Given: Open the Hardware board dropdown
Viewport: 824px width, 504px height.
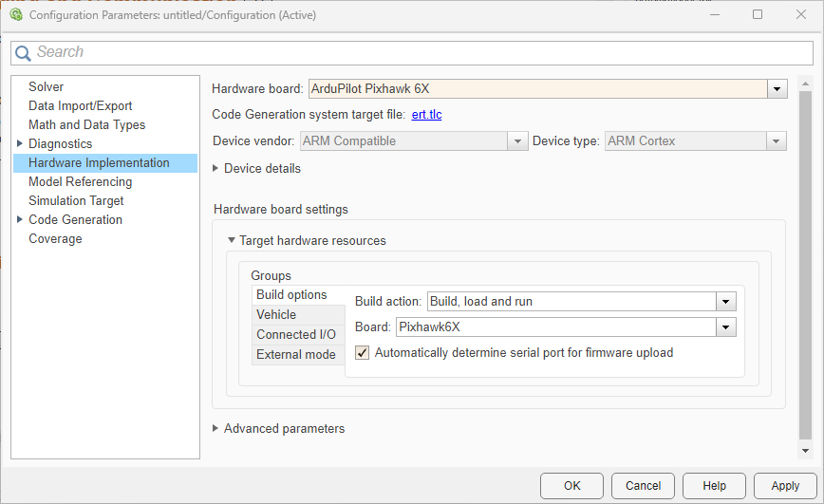Looking at the screenshot, I should coord(777,88).
